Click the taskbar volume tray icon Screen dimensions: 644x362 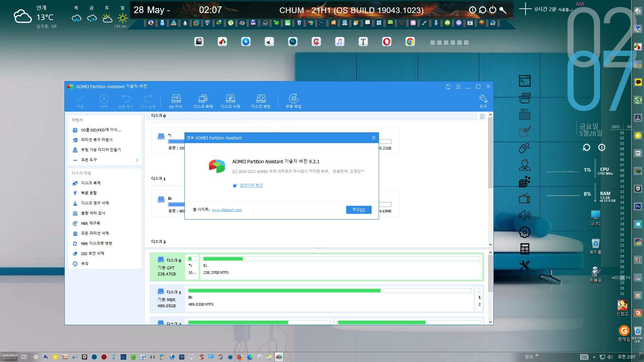(x=610, y=357)
